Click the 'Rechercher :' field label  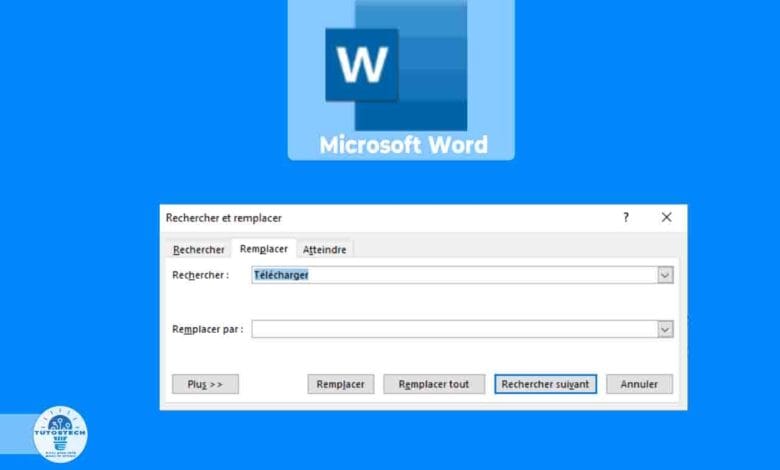tap(201, 275)
